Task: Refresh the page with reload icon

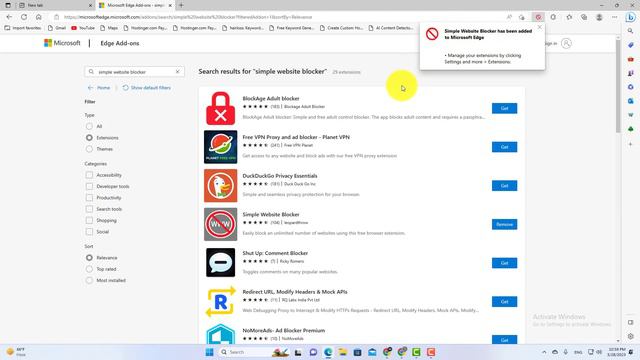Action: click(x=24, y=17)
